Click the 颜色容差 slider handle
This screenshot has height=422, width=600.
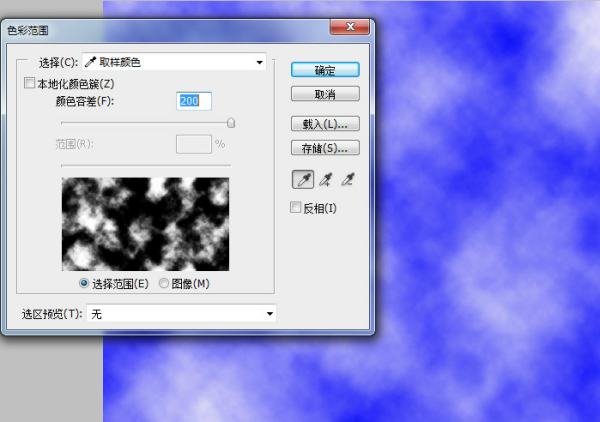[231, 123]
